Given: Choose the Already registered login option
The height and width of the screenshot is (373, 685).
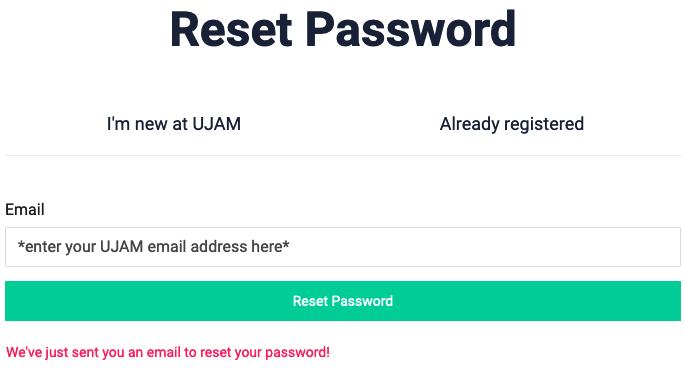Looking at the screenshot, I should coord(512,124).
